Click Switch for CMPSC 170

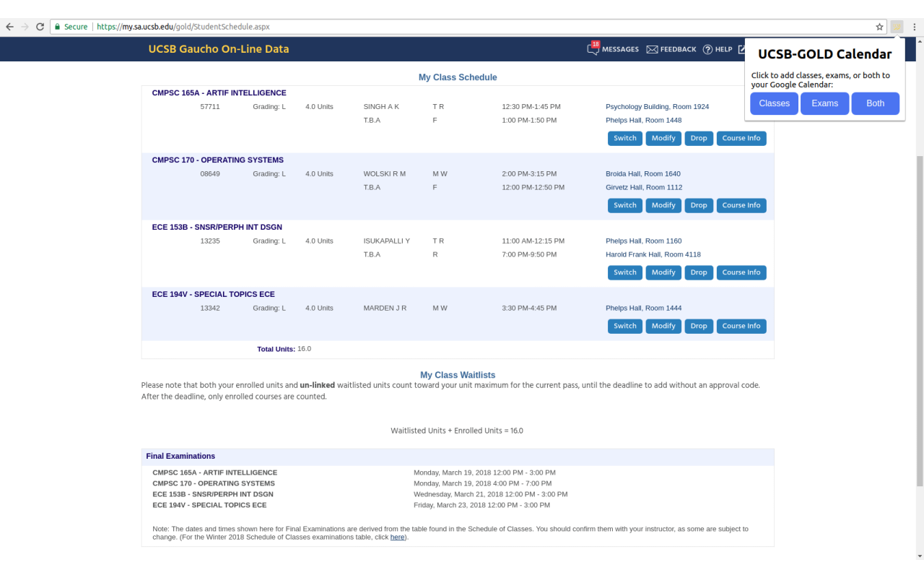[x=625, y=205]
